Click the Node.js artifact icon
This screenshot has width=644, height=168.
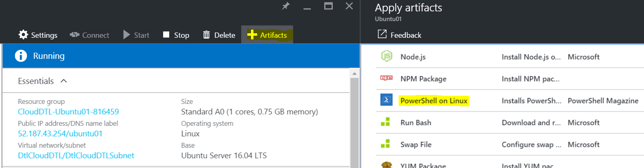[x=386, y=56]
